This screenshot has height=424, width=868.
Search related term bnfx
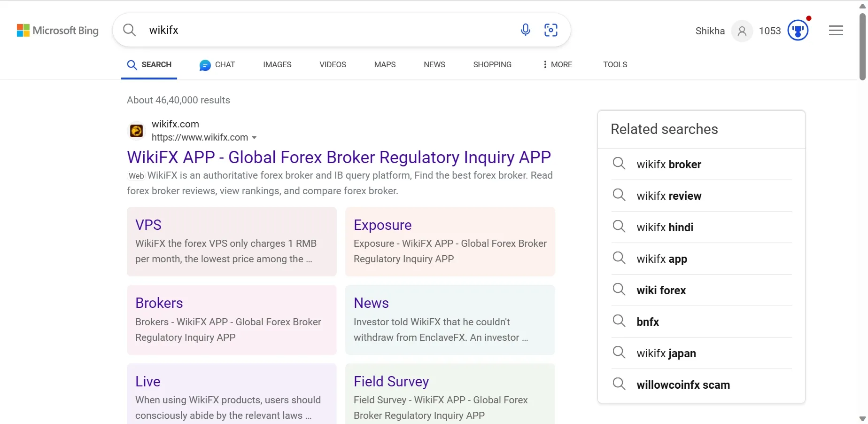[648, 322]
